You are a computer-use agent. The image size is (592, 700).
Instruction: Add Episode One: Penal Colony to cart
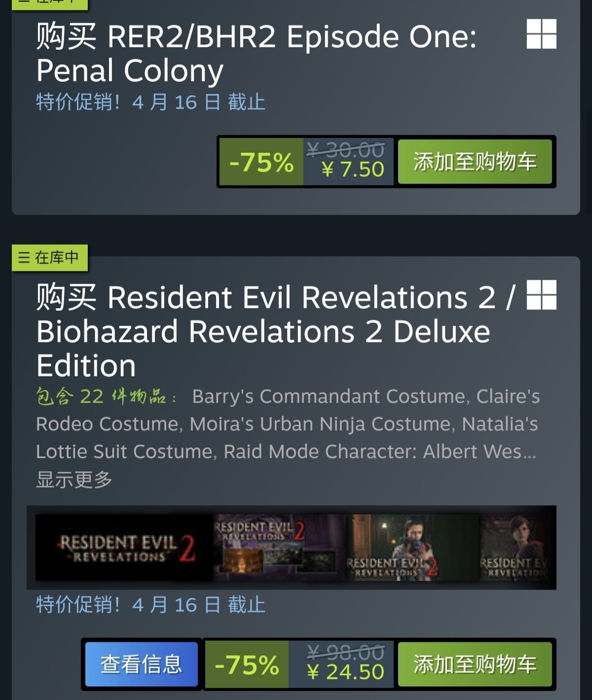475,162
